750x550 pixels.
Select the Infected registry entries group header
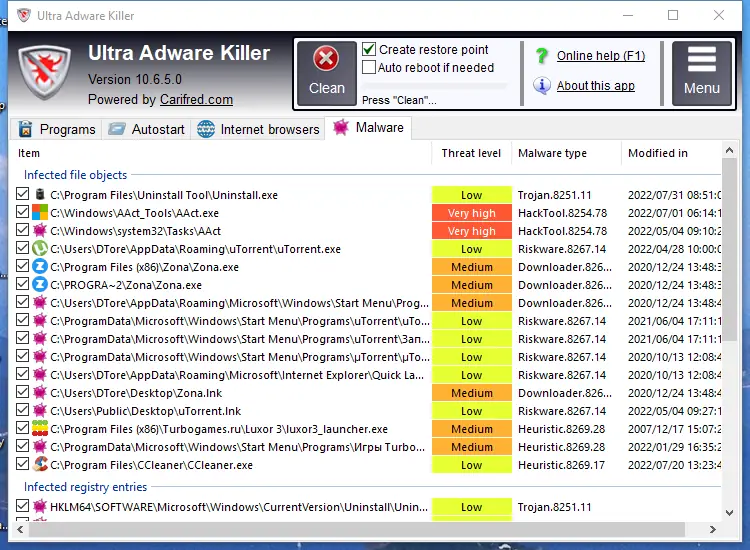[86, 487]
